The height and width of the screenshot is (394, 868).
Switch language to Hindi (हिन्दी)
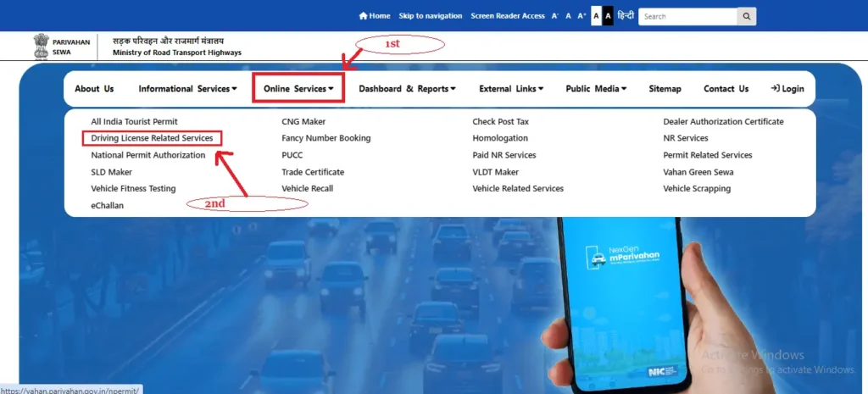tap(625, 16)
